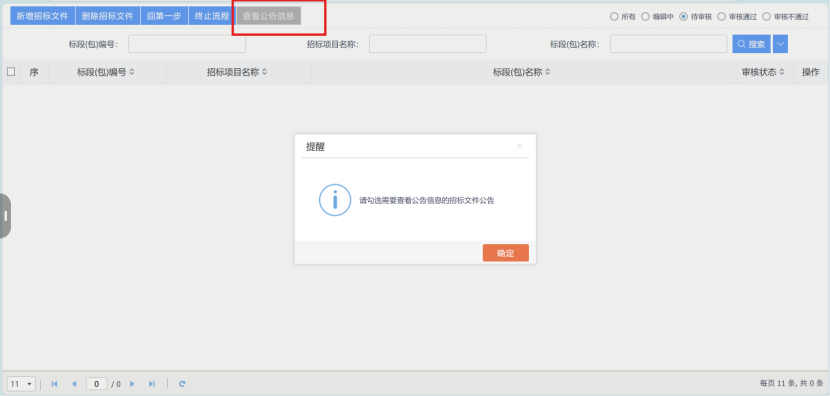Click 终止流程 toolbar button

tap(212, 16)
